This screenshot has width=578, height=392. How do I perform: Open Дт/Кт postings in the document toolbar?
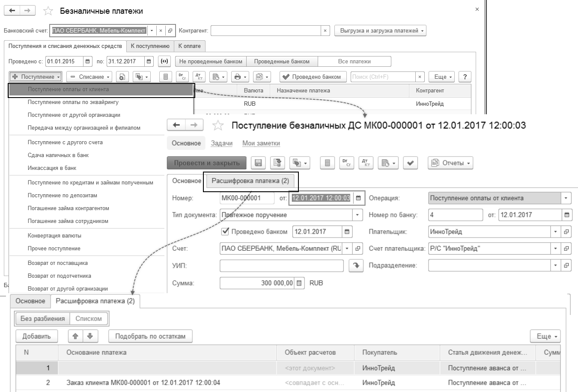pyautogui.click(x=365, y=163)
